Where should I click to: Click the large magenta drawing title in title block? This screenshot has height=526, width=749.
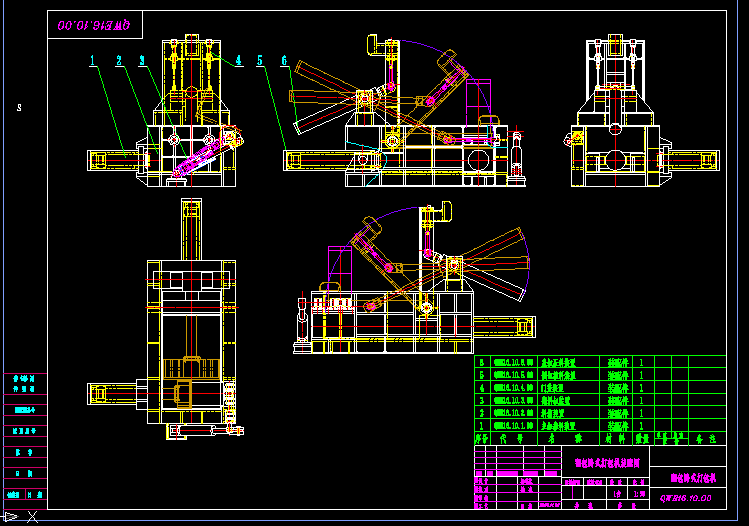coord(607,462)
